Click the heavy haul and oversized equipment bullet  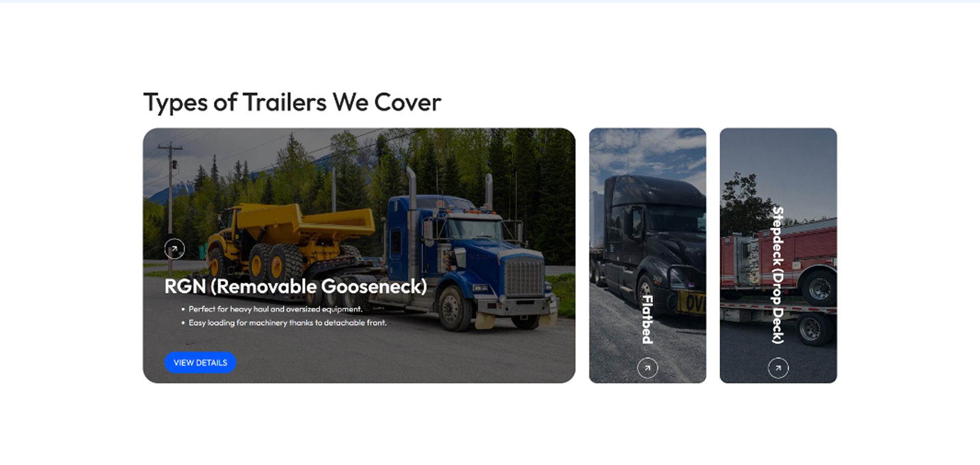click(275, 309)
